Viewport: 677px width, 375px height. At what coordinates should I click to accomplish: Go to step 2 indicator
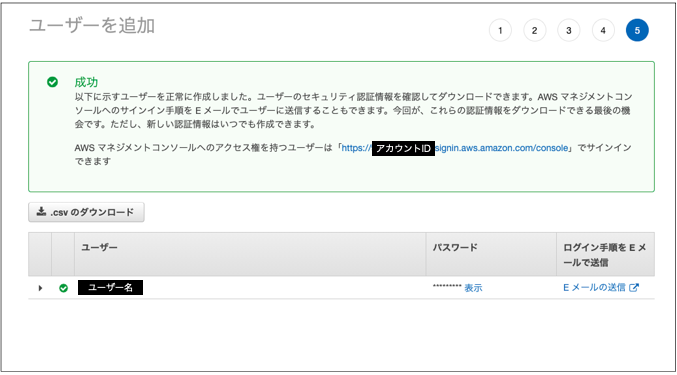point(535,30)
